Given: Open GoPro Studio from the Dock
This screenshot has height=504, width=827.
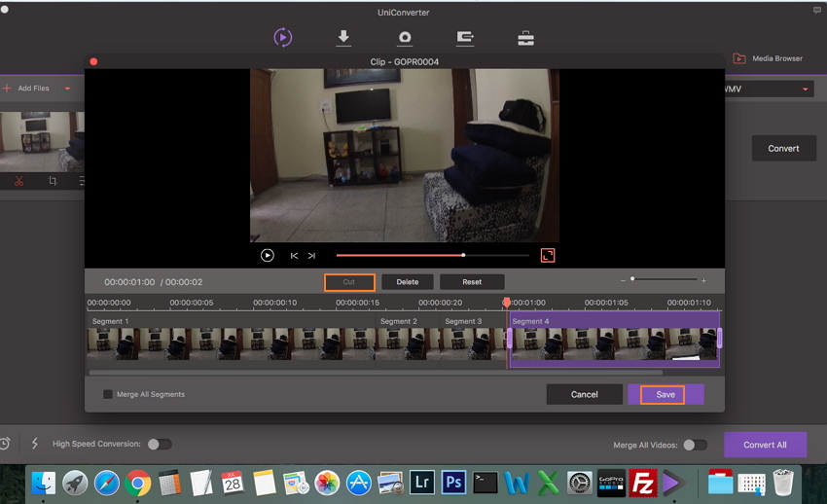Looking at the screenshot, I should (x=611, y=483).
